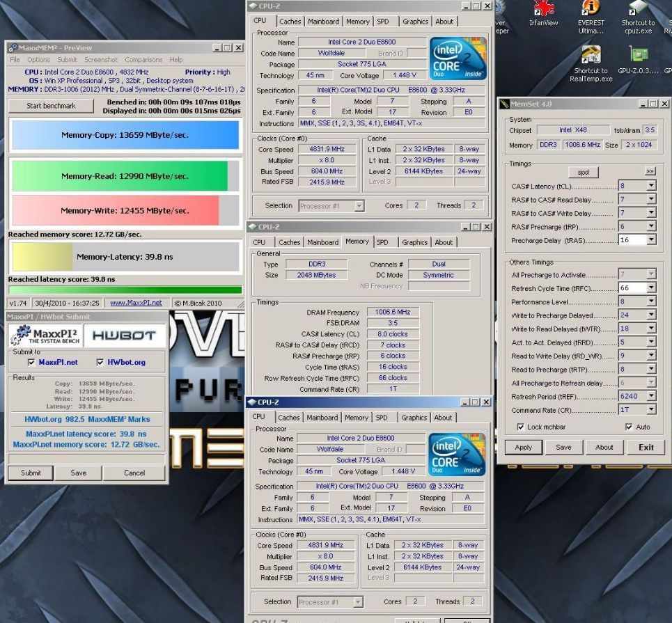The image size is (672, 623).
Task: Open the Precharge Delay (tRAS) dropdown
Action: coord(651,239)
